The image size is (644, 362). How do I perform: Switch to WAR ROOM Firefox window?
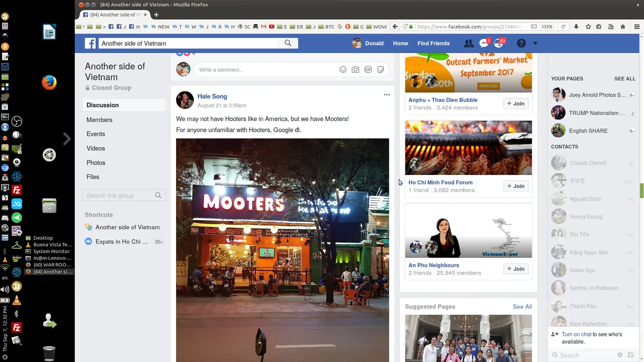coord(49,265)
